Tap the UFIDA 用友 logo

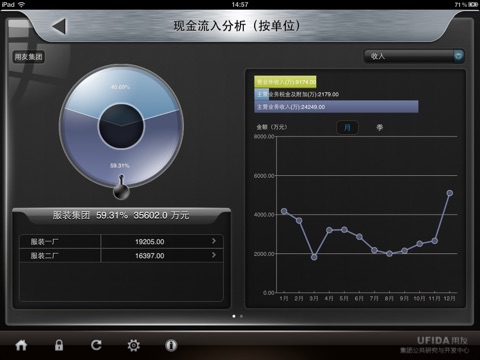pyautogui.click(x=442, y=340)
